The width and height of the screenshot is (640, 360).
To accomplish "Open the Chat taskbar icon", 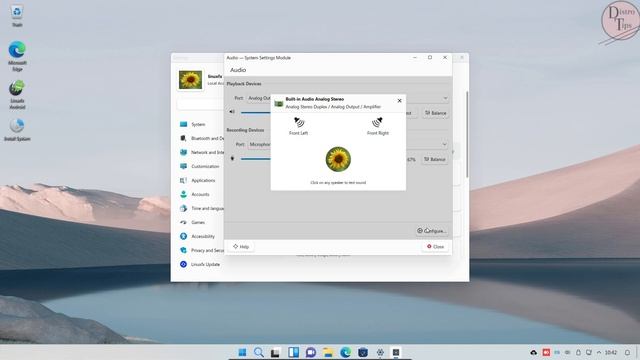I will [311, 352].
